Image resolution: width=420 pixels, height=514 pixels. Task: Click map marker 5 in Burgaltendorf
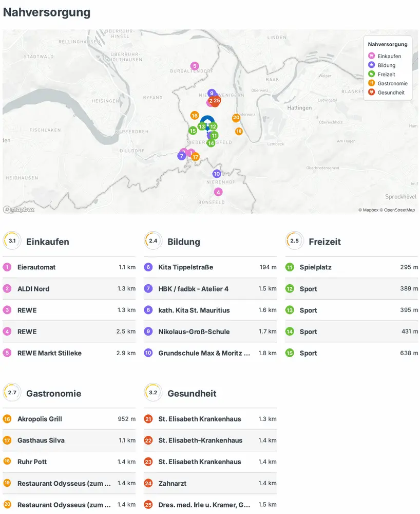[194, 66]
